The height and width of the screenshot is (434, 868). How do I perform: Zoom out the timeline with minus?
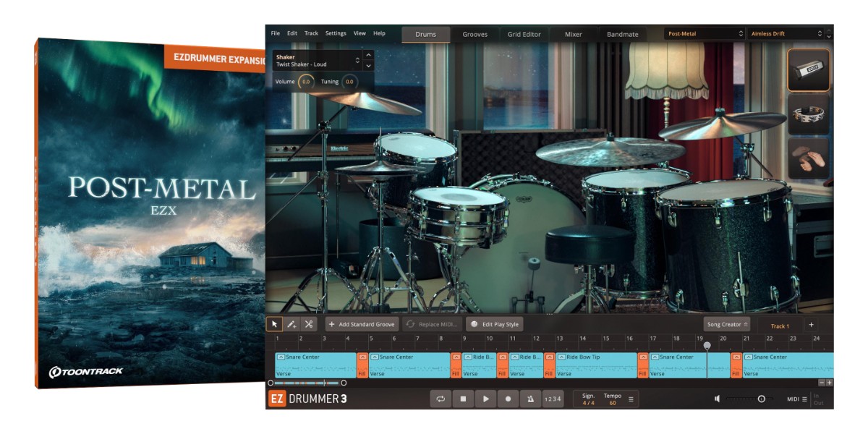822,383
